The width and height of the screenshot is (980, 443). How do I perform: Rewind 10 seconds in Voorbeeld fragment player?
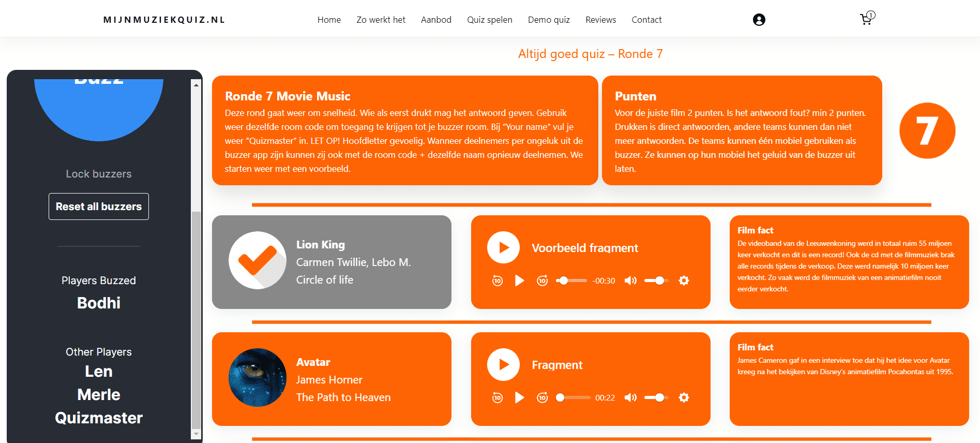(497, 280)
